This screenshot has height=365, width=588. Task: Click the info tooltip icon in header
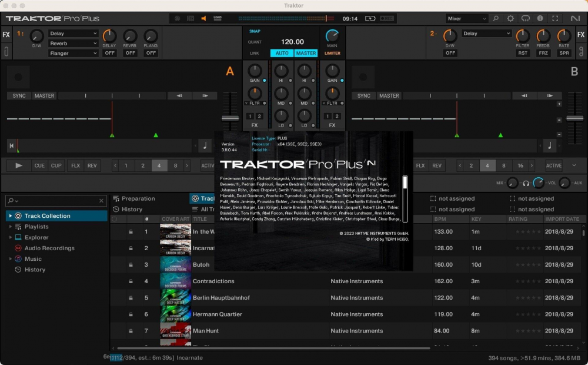pyautogui.click(x=540, y=18)
